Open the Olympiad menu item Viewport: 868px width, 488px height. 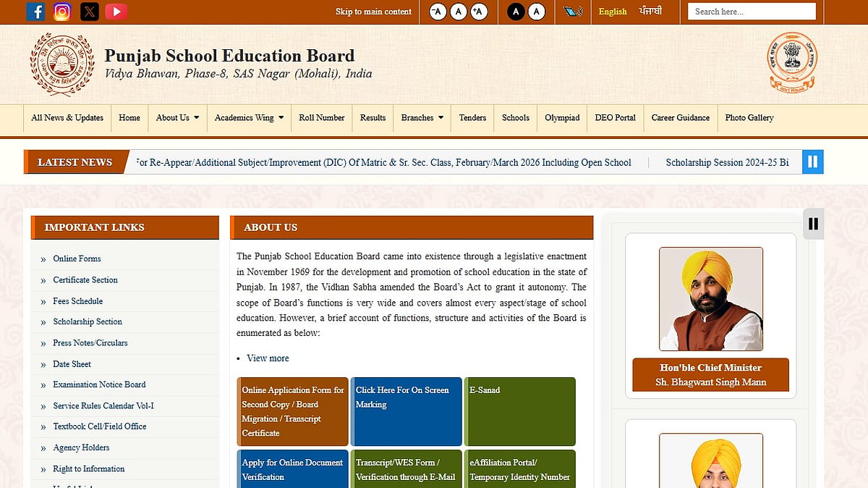562,117
